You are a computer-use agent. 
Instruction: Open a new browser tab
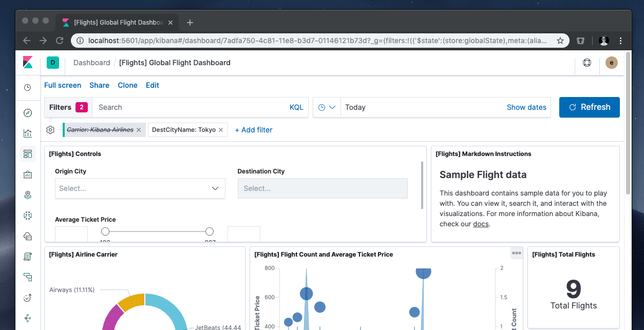point(190,23)
